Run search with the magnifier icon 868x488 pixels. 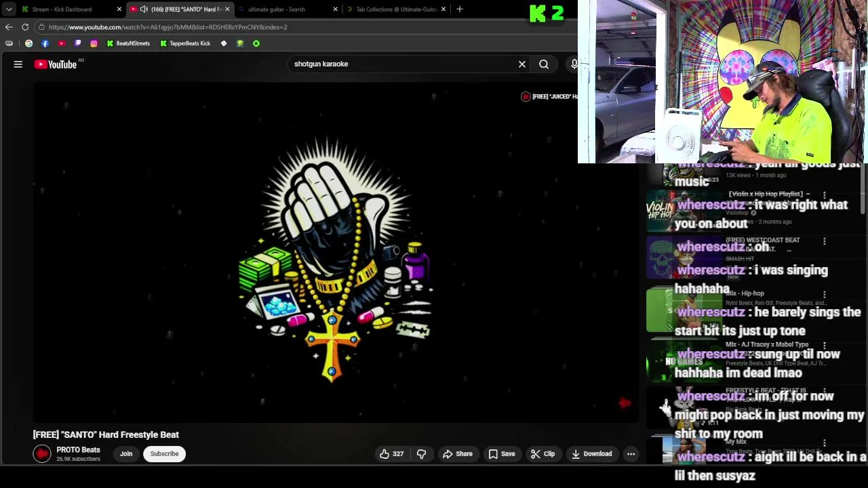click(544, 64)
